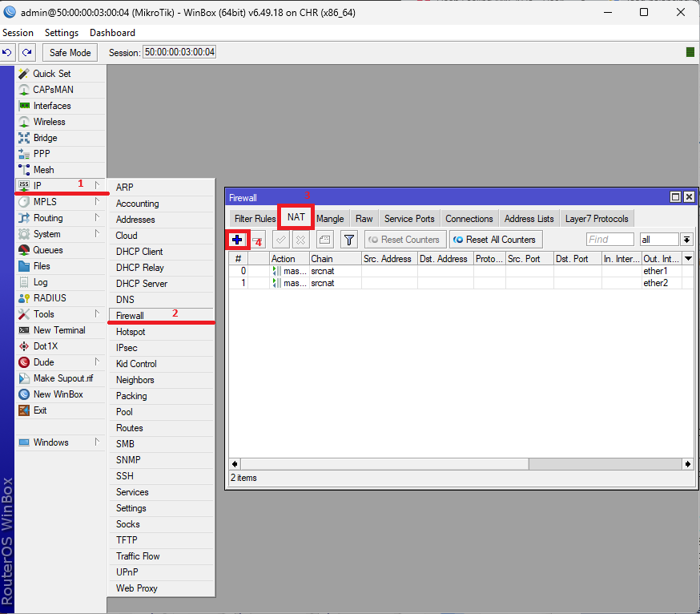The image size is (700, 614).
Task: Open New Terminal from sidebar
Action: [x=58, y=330]
